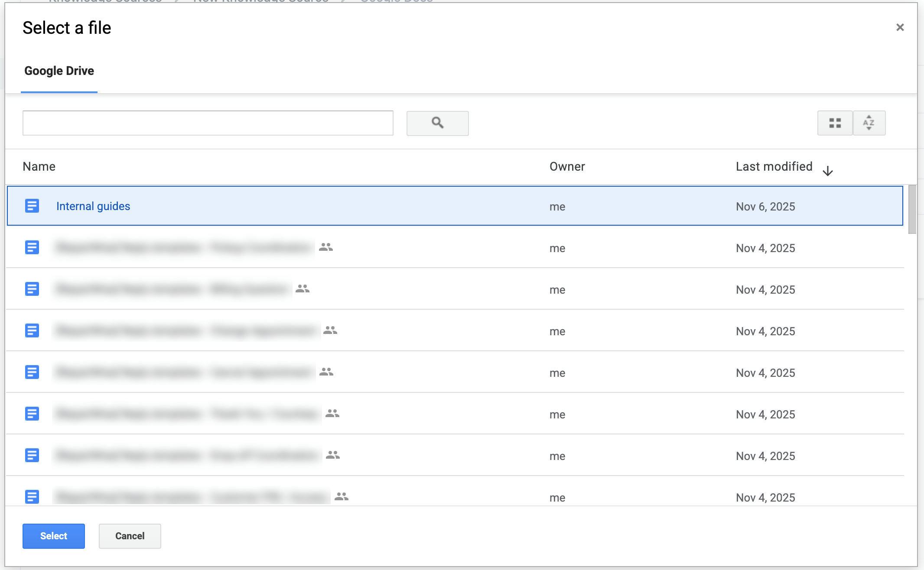Switch to grid view icon
The image size is (924, 570).
pyautogui.click(x=835, y=123)
